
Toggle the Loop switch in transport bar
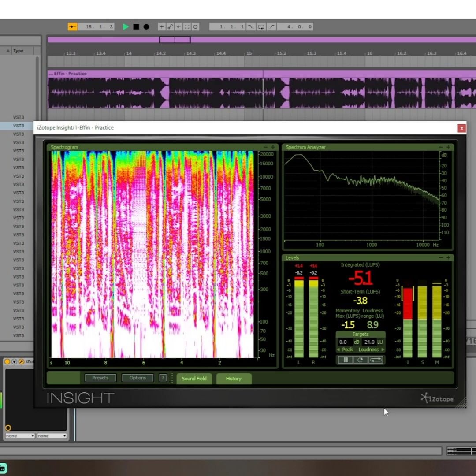261,27
